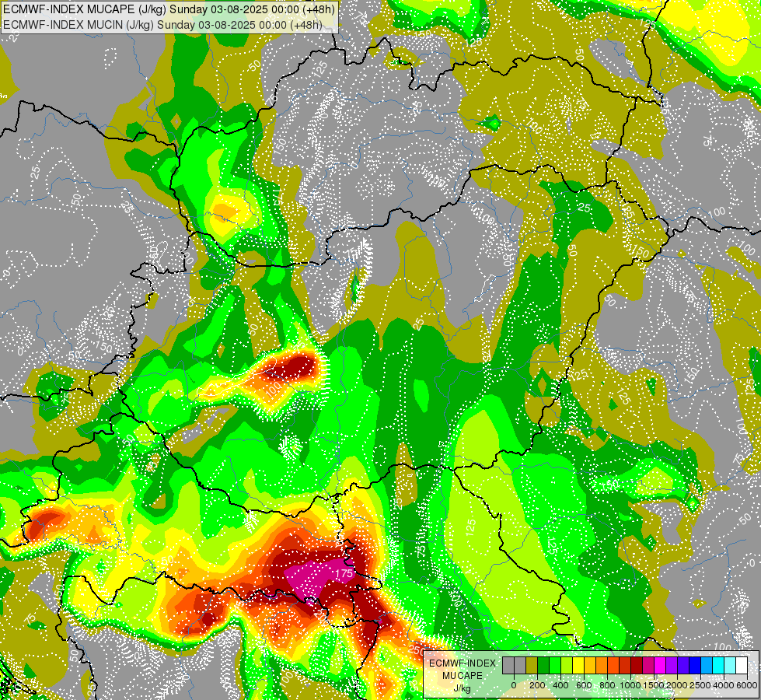Click the MUCAPE word in the legend box
Screen dimensions: 761x700
(463, 676)
